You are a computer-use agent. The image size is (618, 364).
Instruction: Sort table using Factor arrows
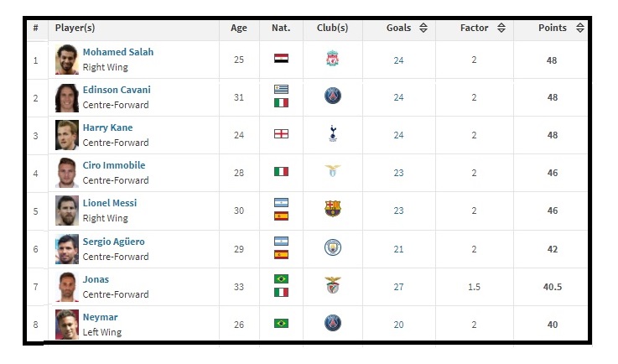501,28
